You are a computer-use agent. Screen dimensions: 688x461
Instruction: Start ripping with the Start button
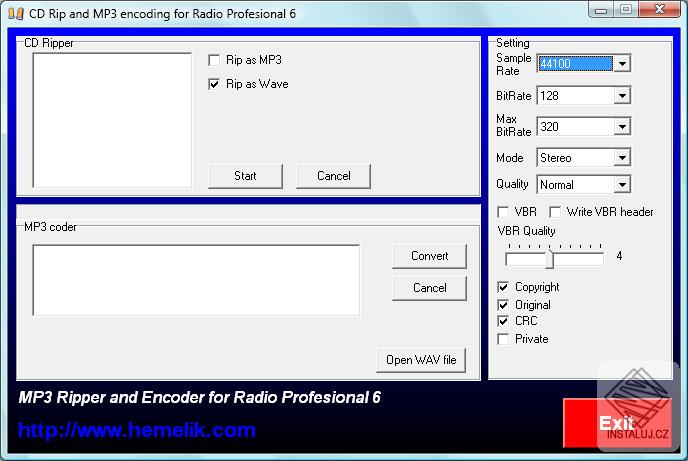tap(245, 176)
